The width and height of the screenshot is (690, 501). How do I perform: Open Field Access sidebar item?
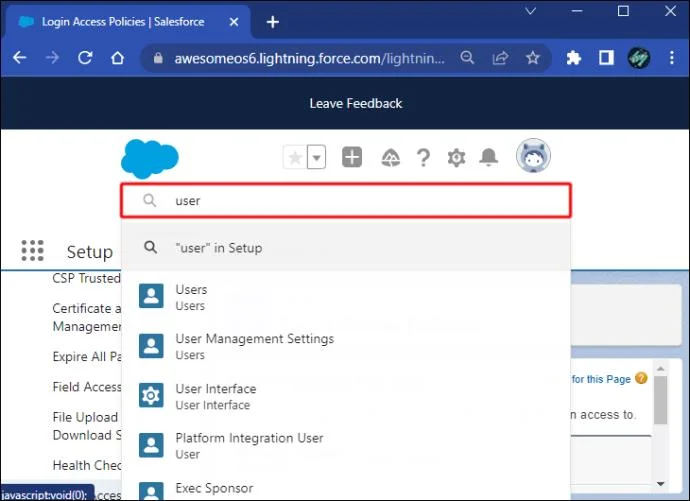pos(86,387)
